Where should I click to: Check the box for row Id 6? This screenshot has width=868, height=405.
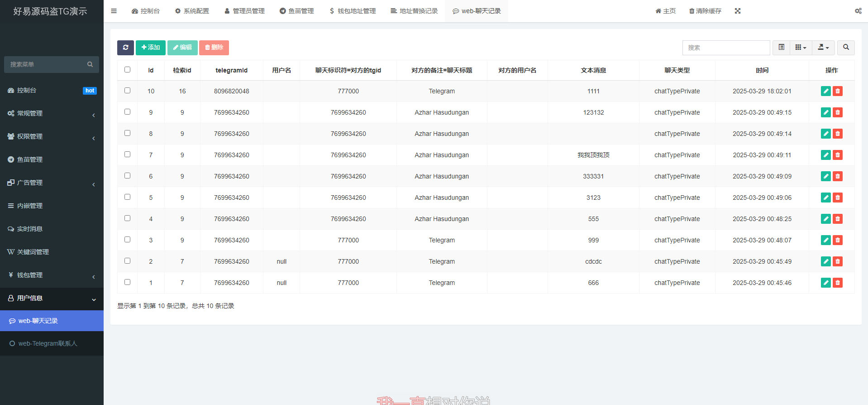127,176
